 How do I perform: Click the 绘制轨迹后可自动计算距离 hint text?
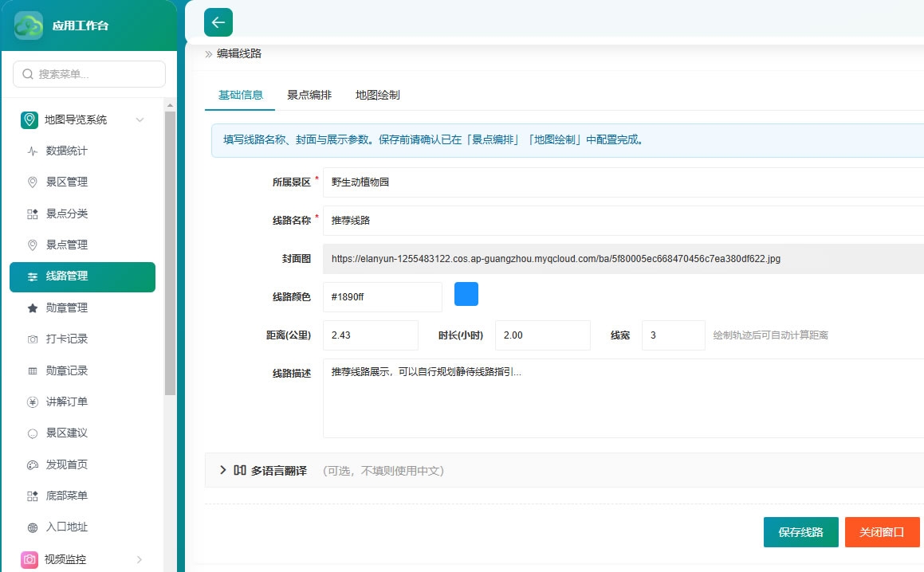[x=771, y=335]
